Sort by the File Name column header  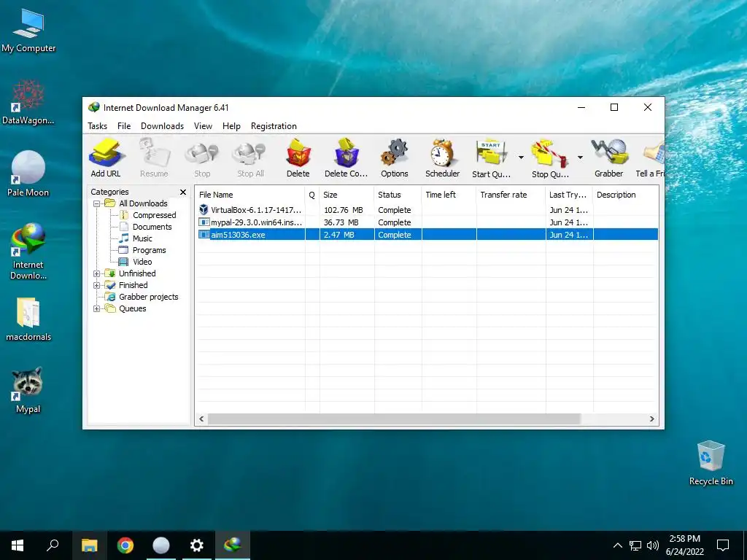pos(250,195)
